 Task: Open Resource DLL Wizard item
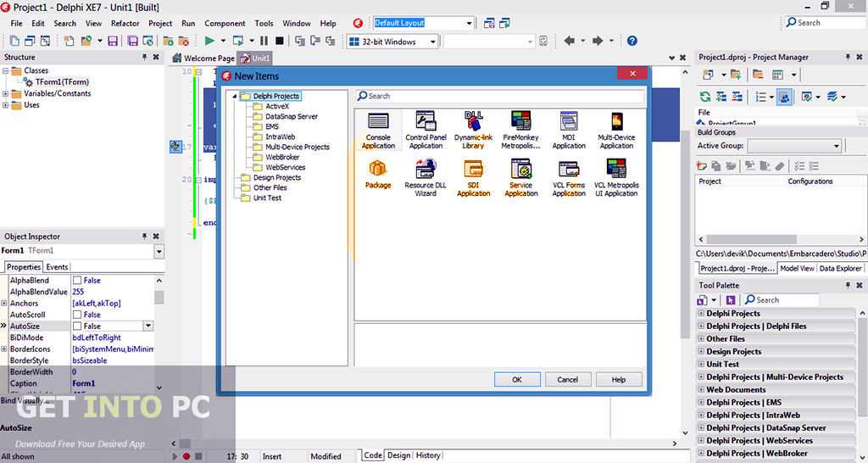click(x=426, y=177)
